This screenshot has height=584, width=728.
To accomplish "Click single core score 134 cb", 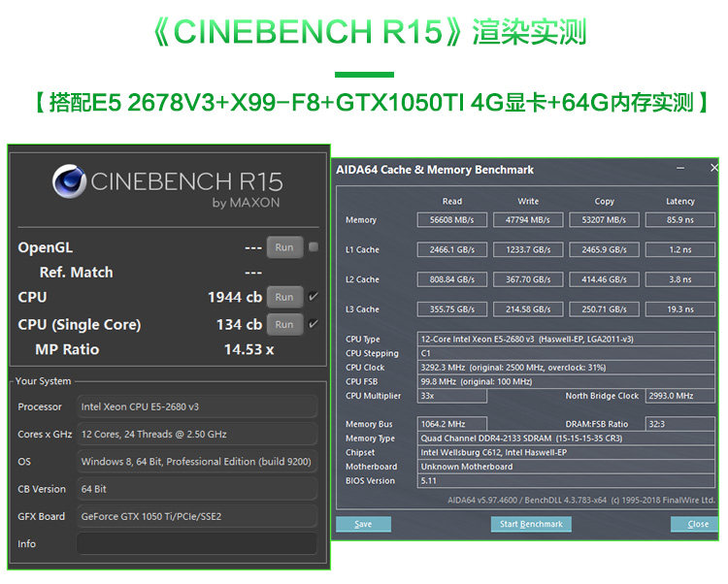I will pyautogui.click(x=239, y=324).
